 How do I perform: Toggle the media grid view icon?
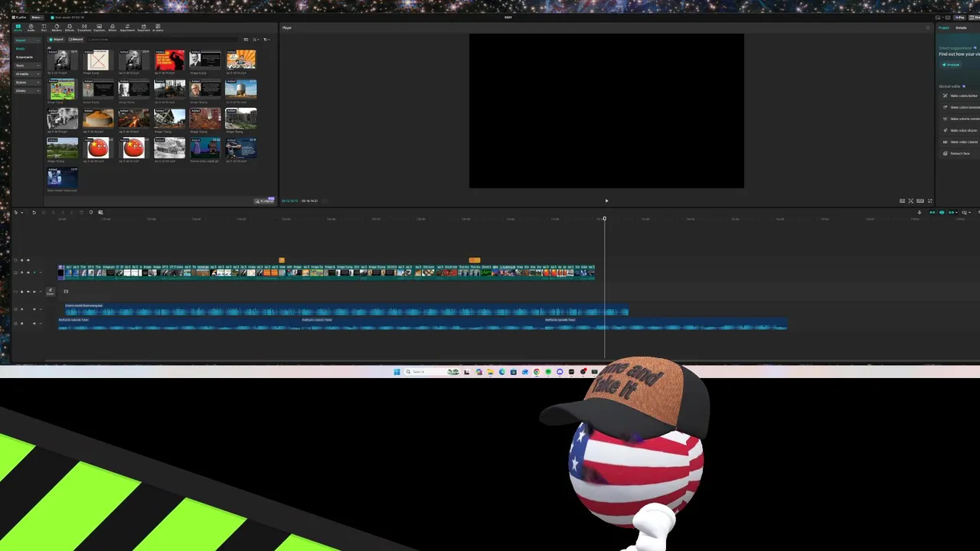pyautogui.click(x=246, y=40)
